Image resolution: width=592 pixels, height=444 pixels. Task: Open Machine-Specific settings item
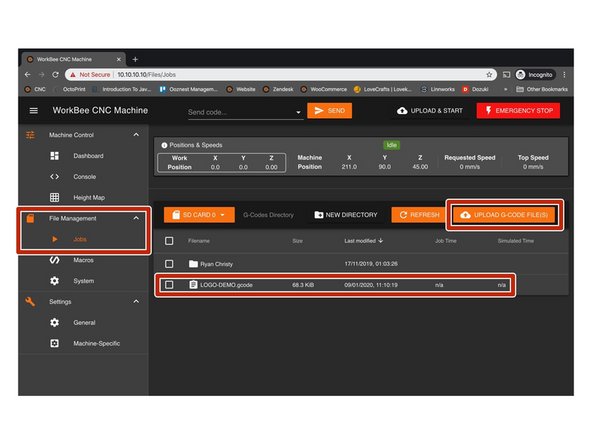point(97,343)
